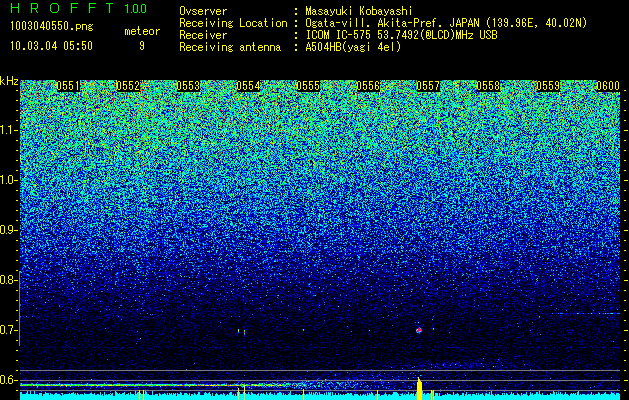Select the 0.6 frequency axis label
Screen dimensions: 629x400
pos(8,380)
